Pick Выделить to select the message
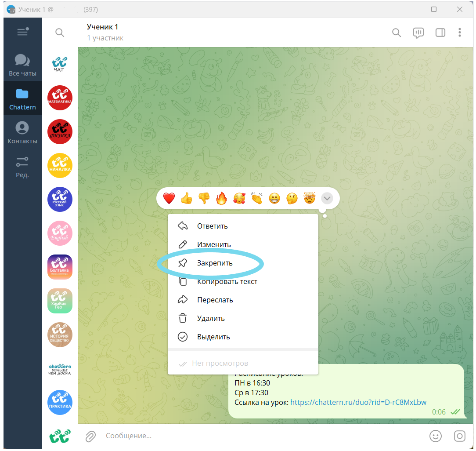476x451 pixels. coord(213,337)
